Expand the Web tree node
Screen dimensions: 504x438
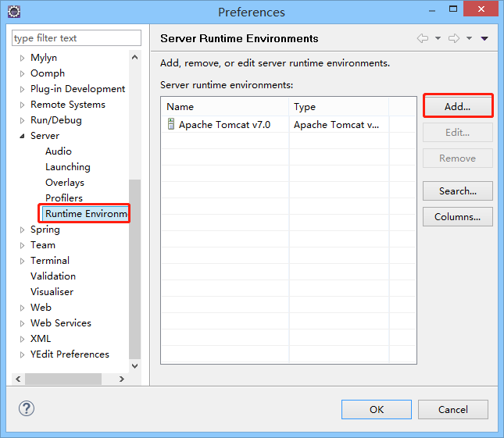pyautogui.click(x=22, y=308)
